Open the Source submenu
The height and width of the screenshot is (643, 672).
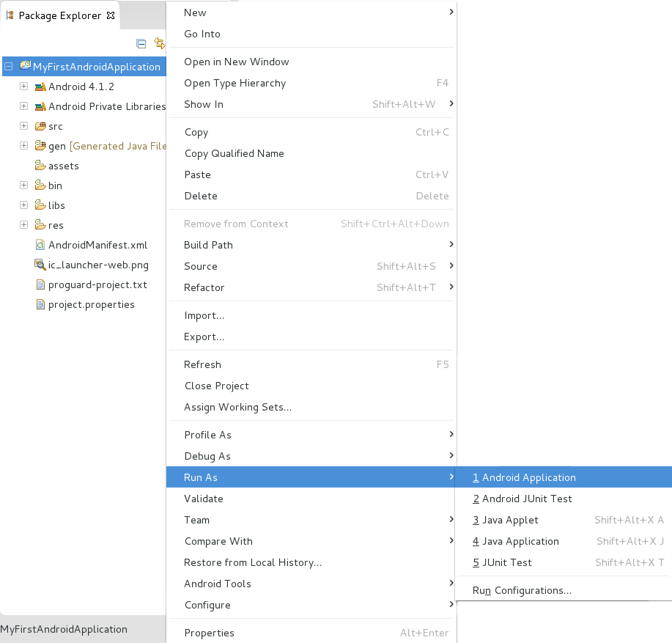pyautogui.click(x=311, y=266)
